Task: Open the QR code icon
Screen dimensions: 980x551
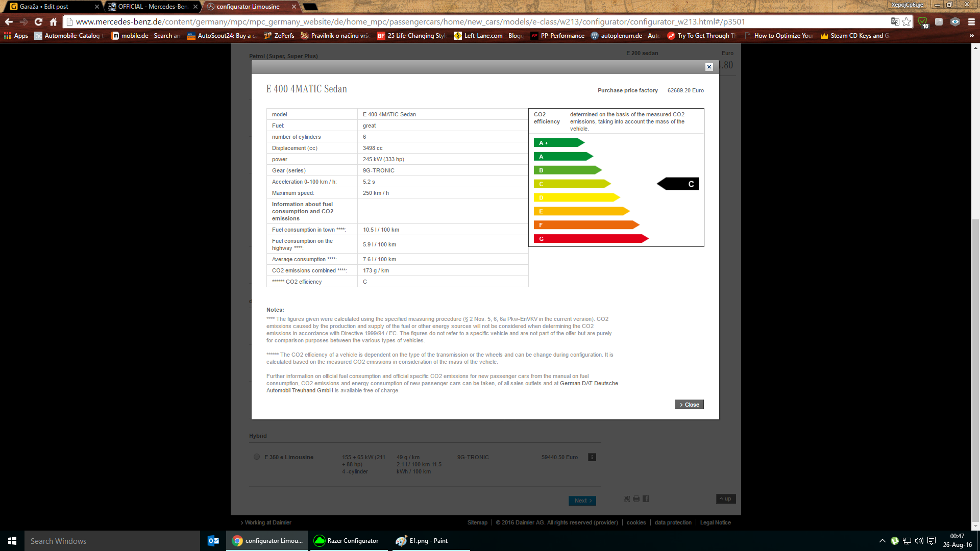Action: pos(627,498)
